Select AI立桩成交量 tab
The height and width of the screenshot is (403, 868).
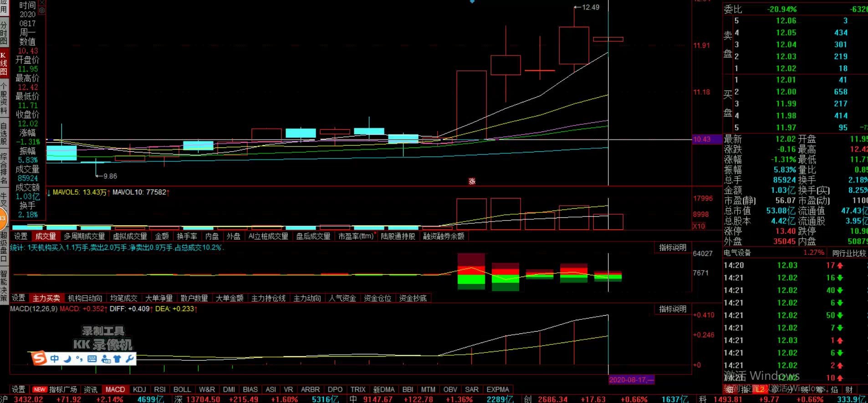tap(268, 236)
